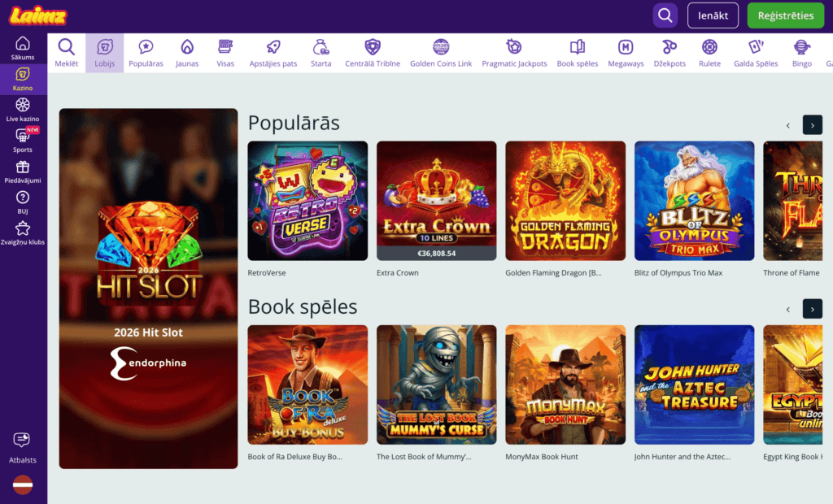
Task: Open Extra Crown game thumbnail
Action: click(437, 201)
